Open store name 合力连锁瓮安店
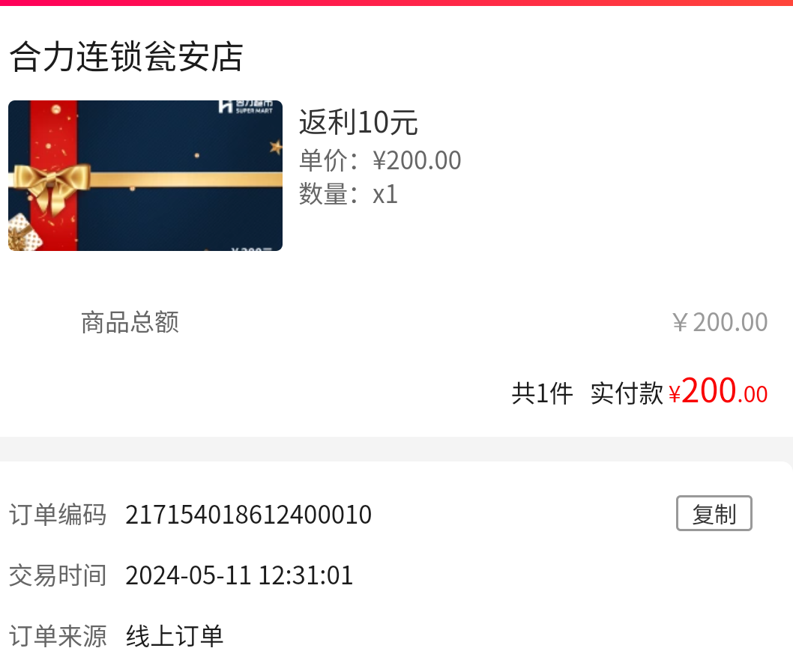This screenshot has height=672, width=793. point(127,57)
